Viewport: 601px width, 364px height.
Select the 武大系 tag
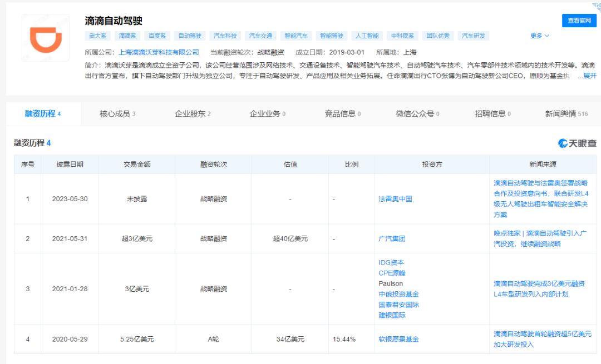[98, 36]
